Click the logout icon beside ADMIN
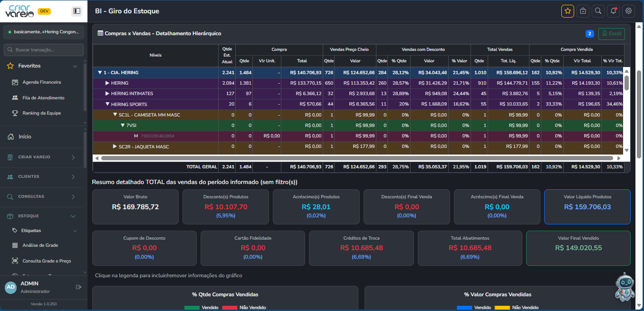 tap(78, 287)
